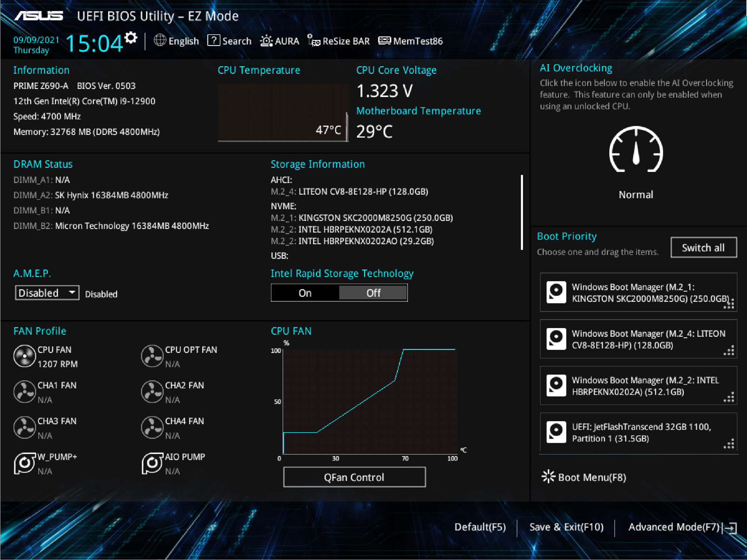This screenshot has width=747, height=560.
Task: Click the DIMM_B2 Micron Technology row
Action: [x=111, y=226]
